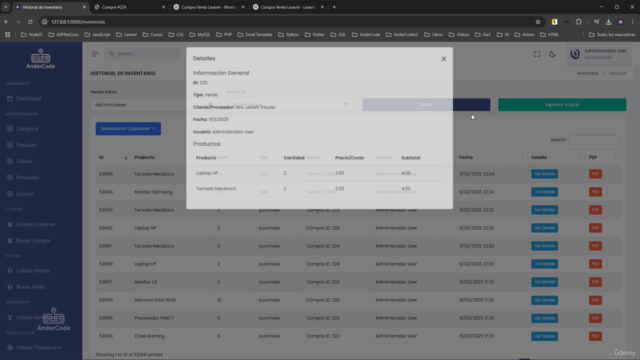Download PDF for row 53656
Screen dimensions: 640x360
(595, 300)
